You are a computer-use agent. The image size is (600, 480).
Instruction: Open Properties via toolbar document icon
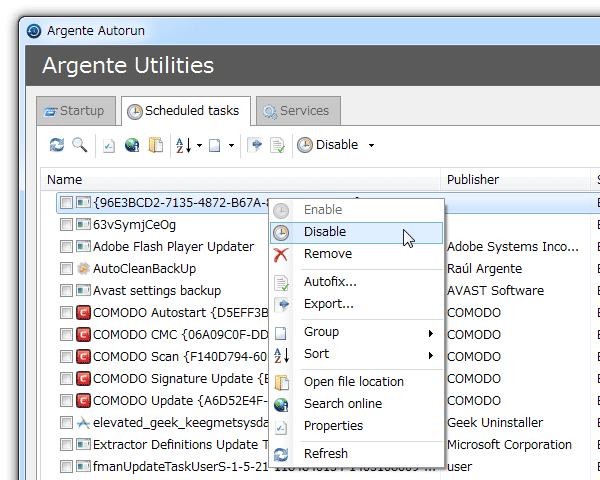pyautogui.click(x=109, y=146)
